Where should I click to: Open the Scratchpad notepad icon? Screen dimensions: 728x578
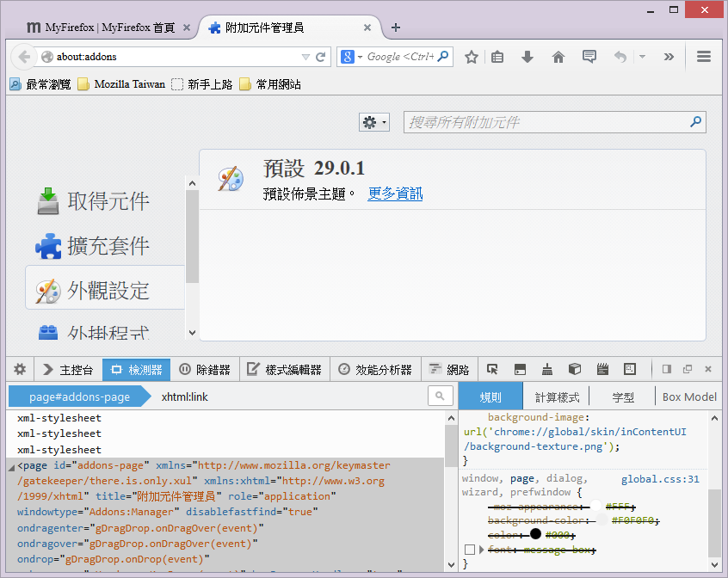tap(602, 370)
